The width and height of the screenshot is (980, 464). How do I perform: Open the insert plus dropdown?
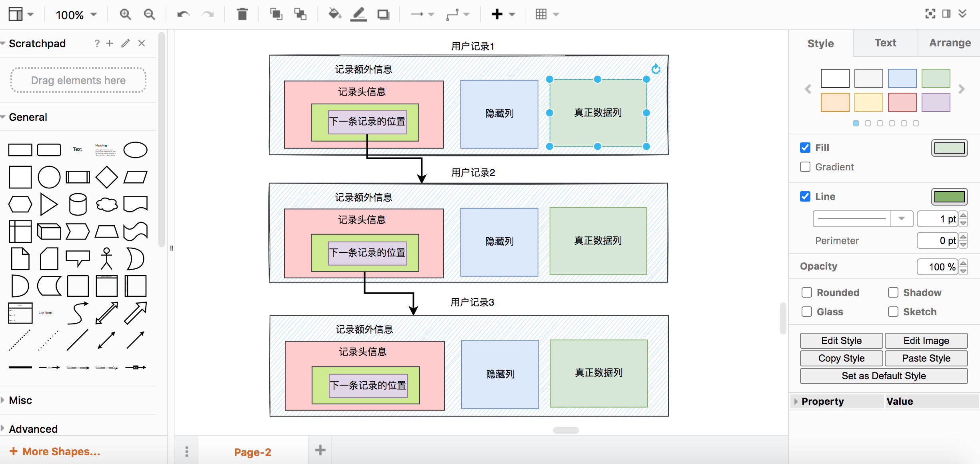[503, 14]
